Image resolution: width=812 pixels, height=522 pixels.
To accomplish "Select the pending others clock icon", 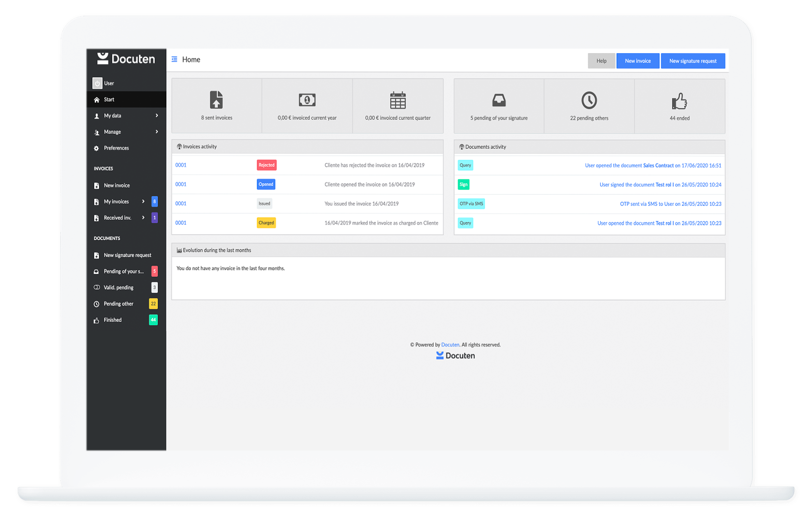I will [589, 101].
